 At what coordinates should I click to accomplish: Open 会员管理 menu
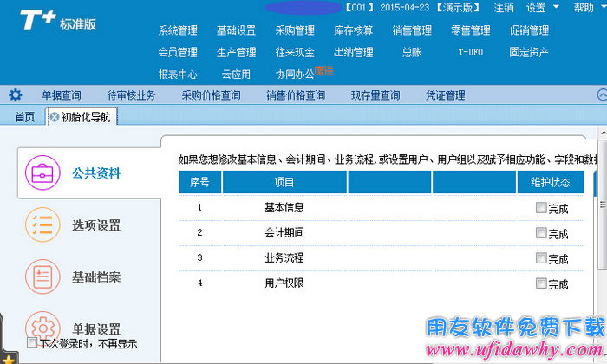click(x=178, y=52)
